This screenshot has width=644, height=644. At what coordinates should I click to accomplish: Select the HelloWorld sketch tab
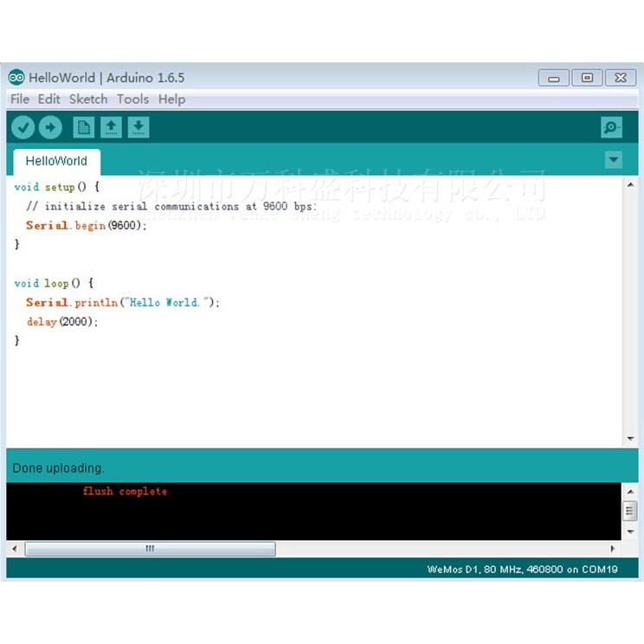point(56,161)
